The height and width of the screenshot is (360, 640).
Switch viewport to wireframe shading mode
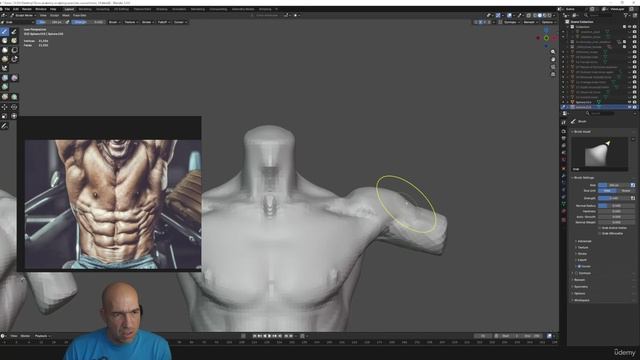[x=534, y=16]
